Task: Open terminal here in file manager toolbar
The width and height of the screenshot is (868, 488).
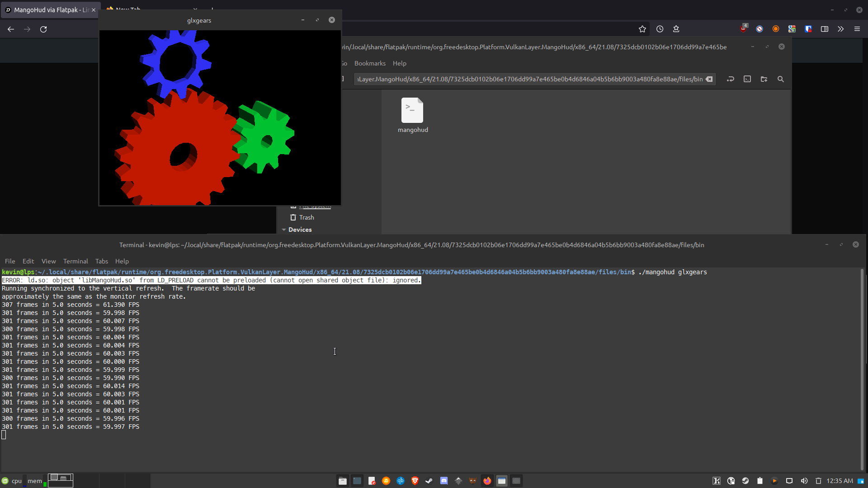Action: (x=747, y=79)
